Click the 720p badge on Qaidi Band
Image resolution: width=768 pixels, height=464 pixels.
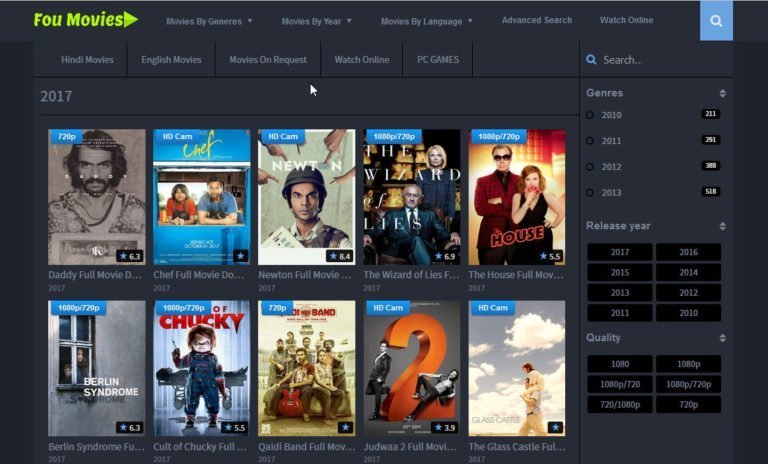click(x=277, y=308)
